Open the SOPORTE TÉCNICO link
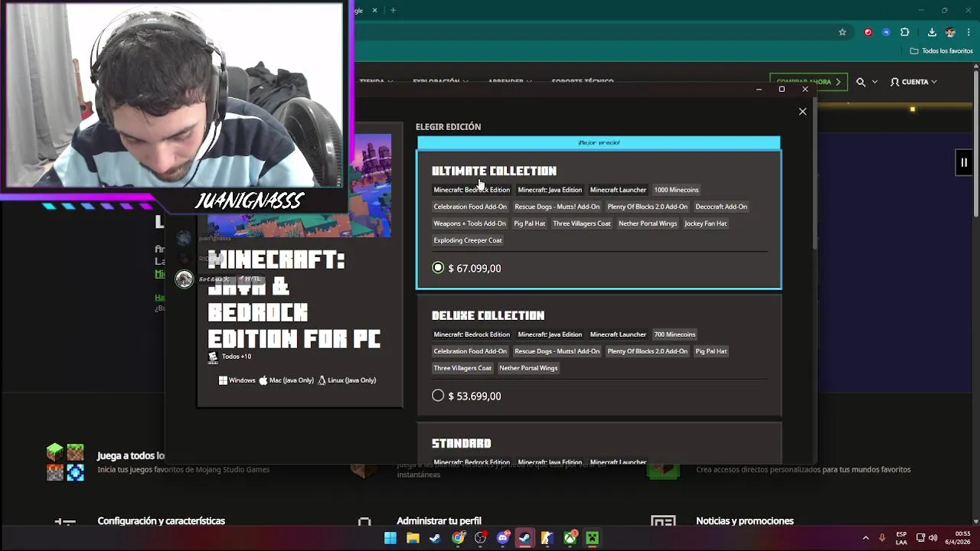Screen dimensions: 980x551 (x=583, y=82)
